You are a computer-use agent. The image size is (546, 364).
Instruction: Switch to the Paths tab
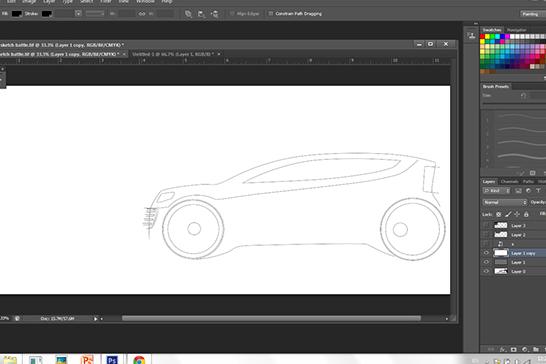coord(528,182)
